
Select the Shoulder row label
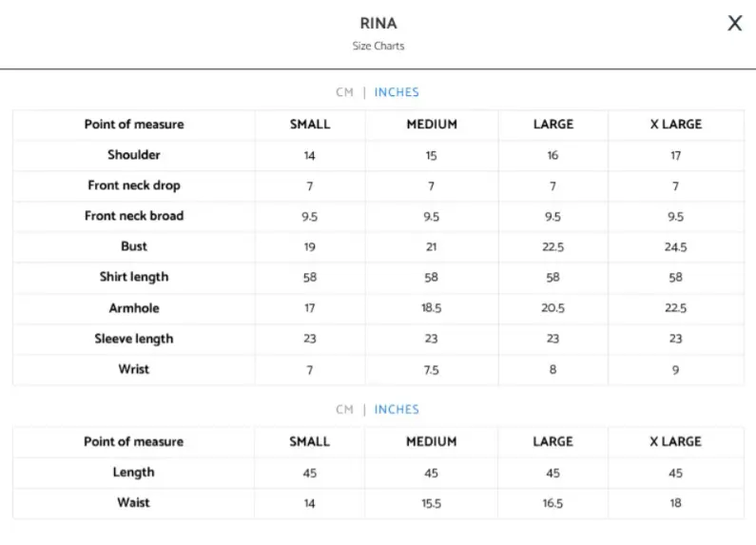tap(134, 155)
